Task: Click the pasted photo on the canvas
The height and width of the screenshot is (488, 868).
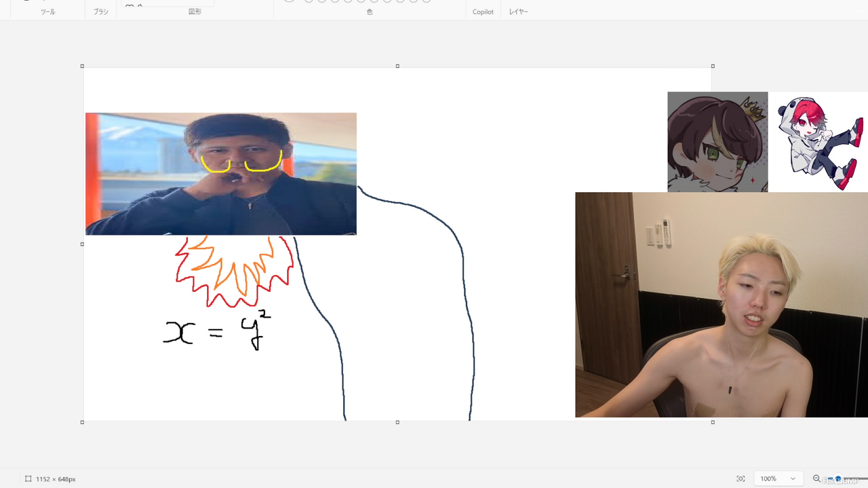Action: point(220,174)
